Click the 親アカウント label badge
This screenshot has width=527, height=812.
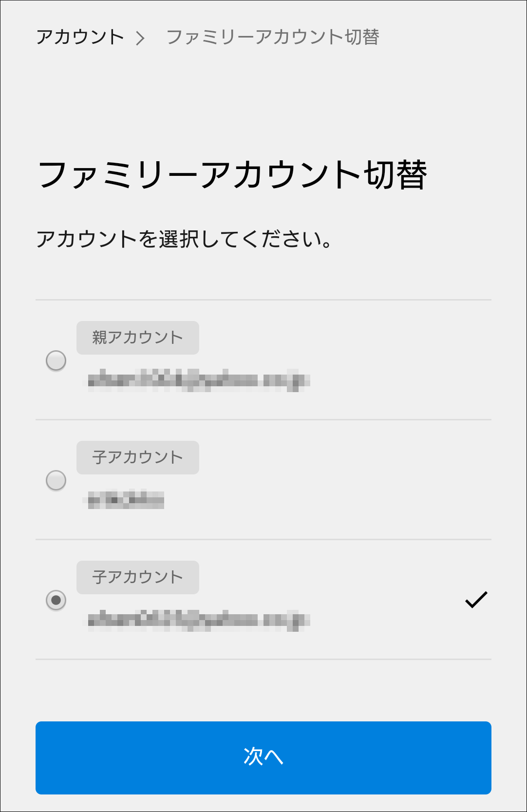[x=137, y=337]
